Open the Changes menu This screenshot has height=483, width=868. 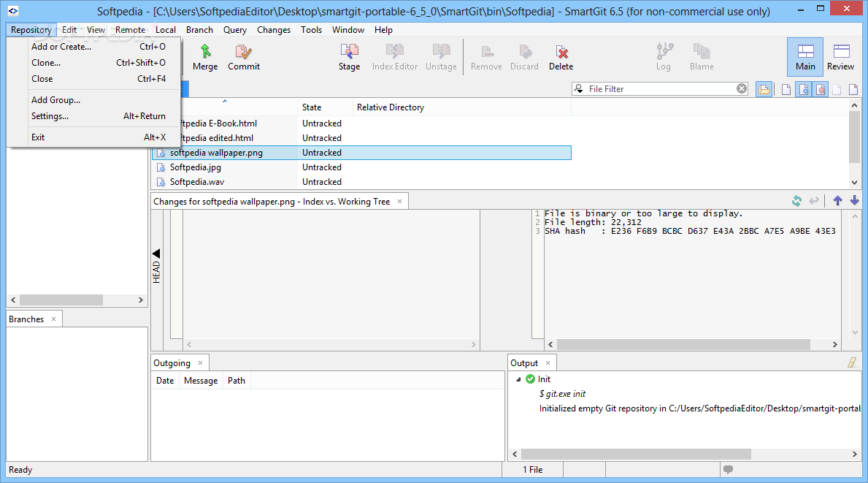click(x=274, y=30)
